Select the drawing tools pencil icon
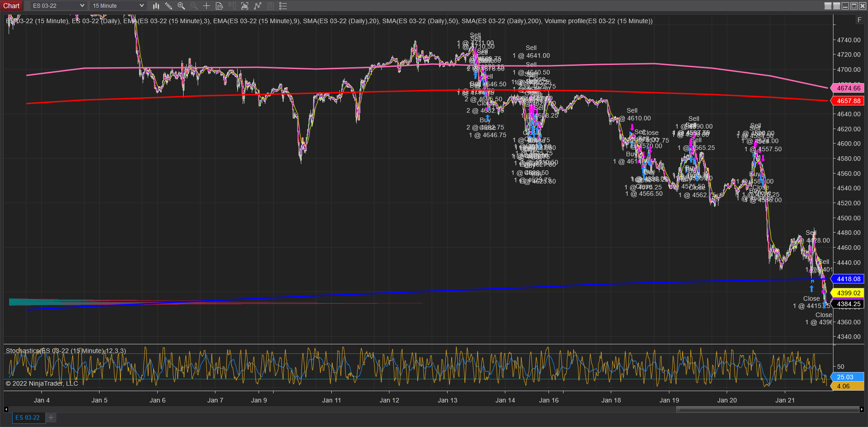The image size is (868, 427). tap(169, 6)
